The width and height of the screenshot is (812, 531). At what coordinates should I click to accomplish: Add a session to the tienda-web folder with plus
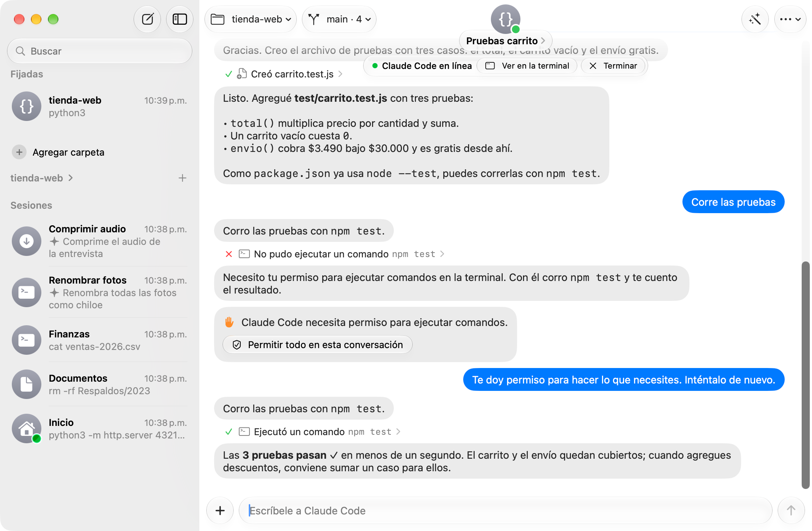(182, 178)
